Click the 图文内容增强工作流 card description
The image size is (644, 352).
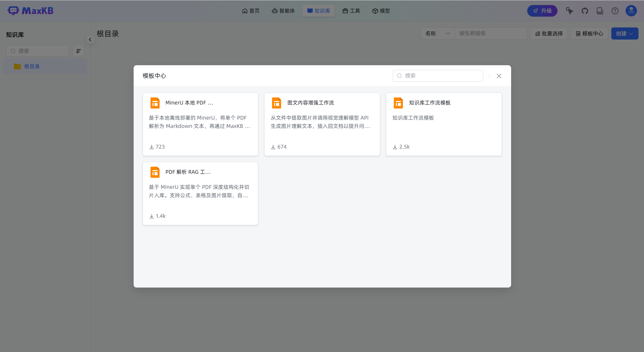[x=320, y=122]
